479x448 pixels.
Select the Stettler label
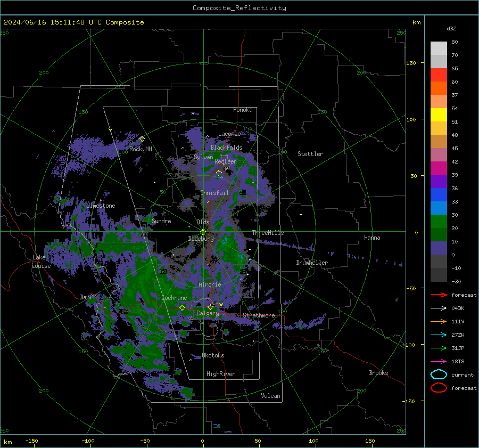310,154
